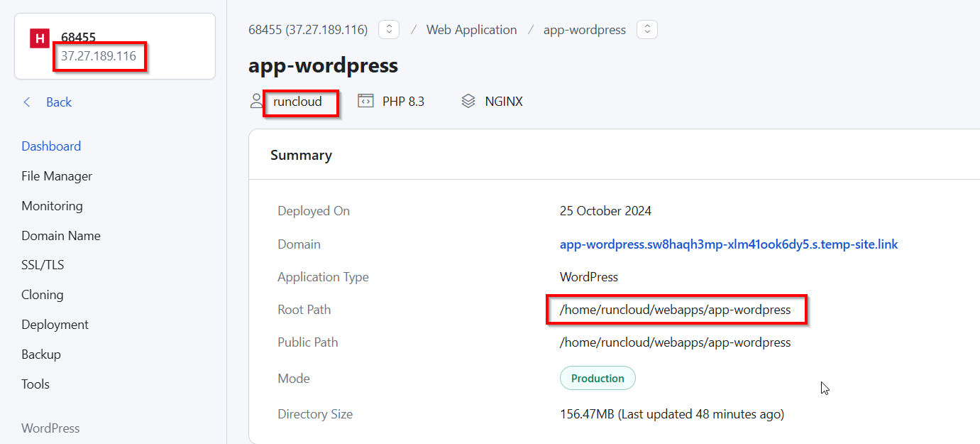Select Monitoring in the sidebar
The width and height of the screenshot is (980, 444).
click(x=52, y=206)
